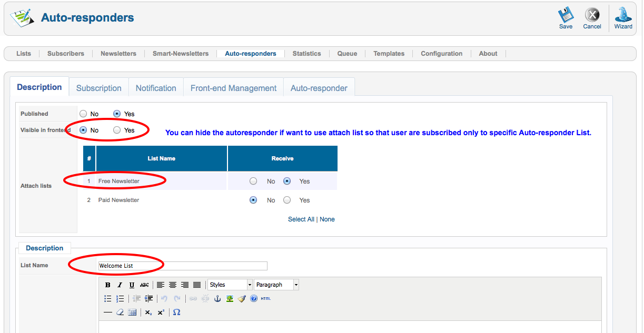The height and width of the screenshot is (333, 644).
Task: Select the Description tab
Action: tap(39, 87)
